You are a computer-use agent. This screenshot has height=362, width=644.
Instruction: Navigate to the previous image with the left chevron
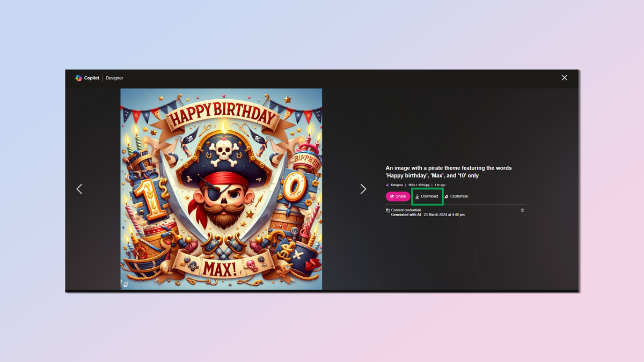79,189
